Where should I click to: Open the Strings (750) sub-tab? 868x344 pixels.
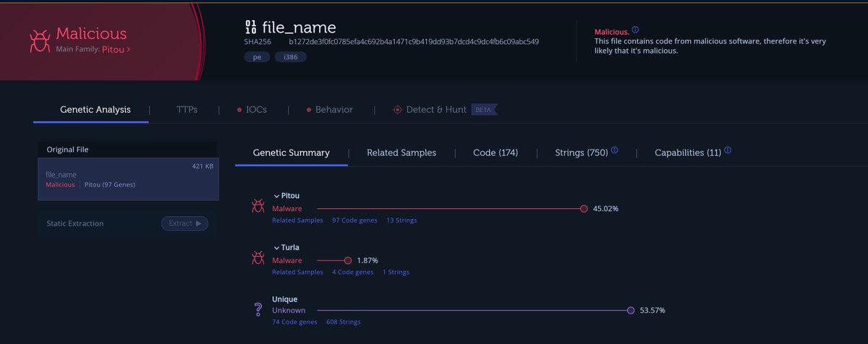[581, 152]
